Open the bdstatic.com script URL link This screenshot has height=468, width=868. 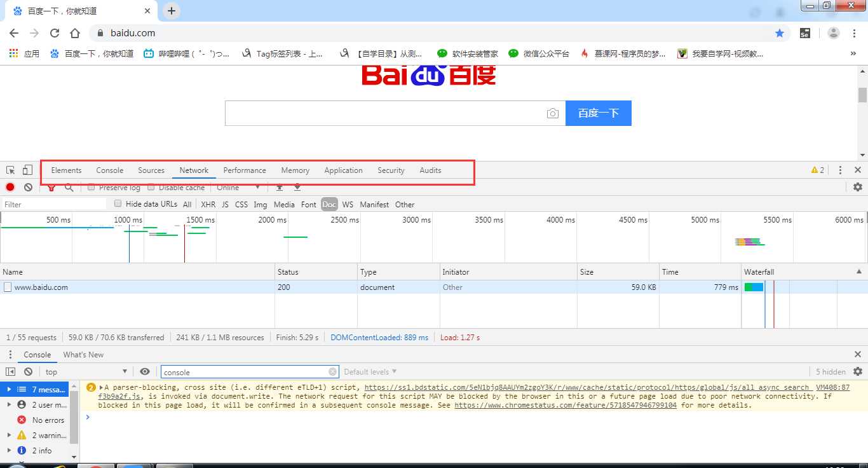coord(587,387)
